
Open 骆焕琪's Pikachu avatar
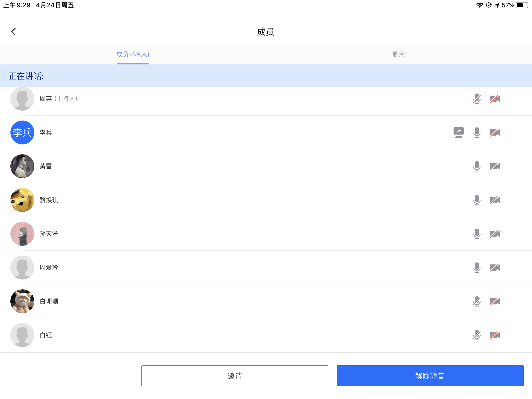point(22,200)
